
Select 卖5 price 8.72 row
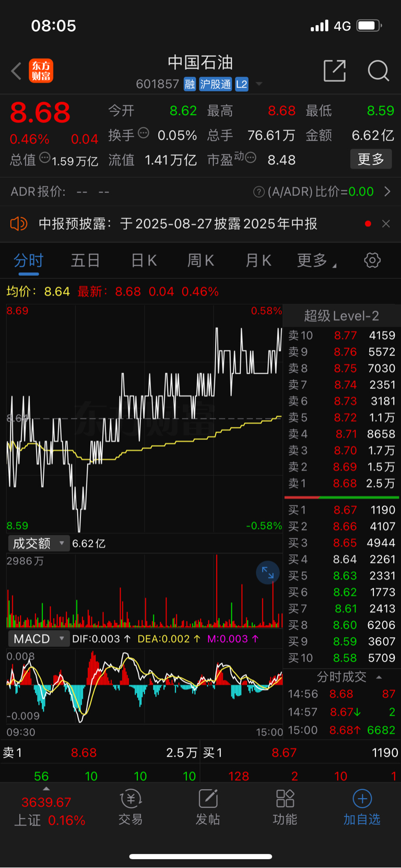click(341, 418)
